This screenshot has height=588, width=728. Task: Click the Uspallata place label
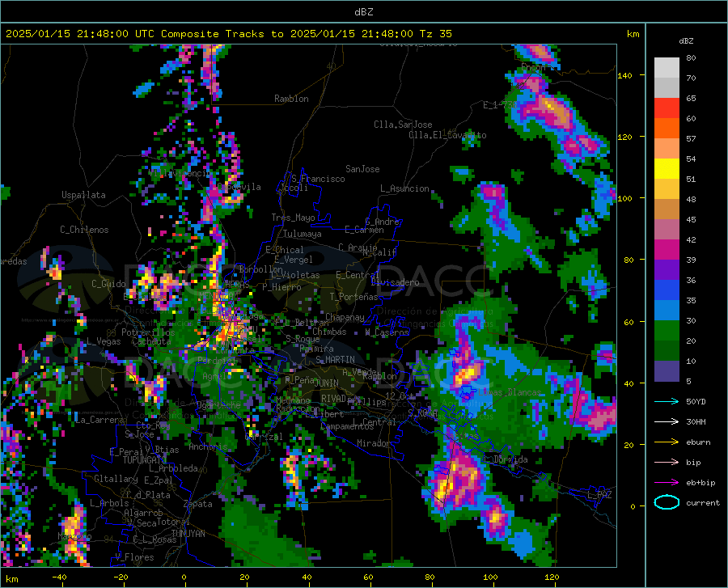tap(83, 195)
